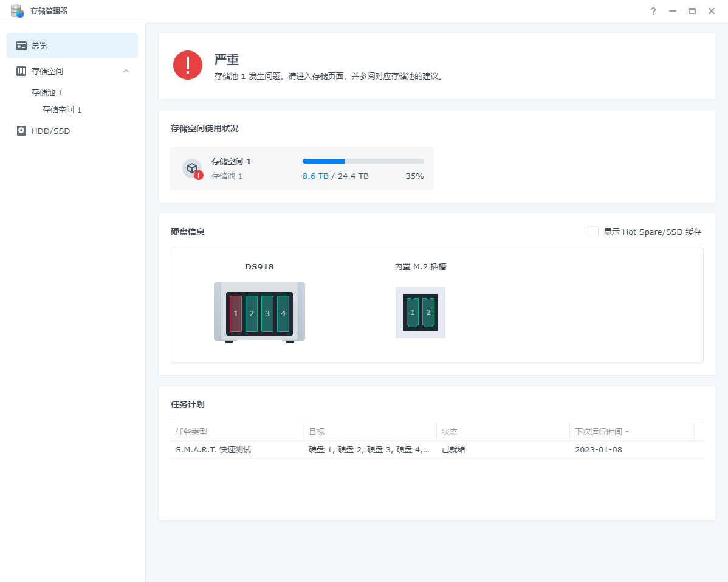Select drive bay 4 on DS918
The height and width of the screenshot is (582, 728).
(283, 314)
